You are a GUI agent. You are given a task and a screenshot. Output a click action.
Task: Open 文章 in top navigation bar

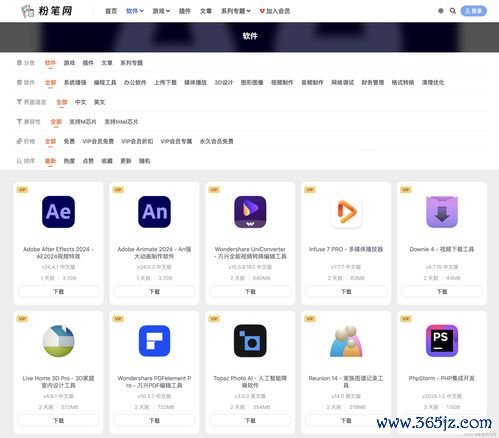click(206, 11)
